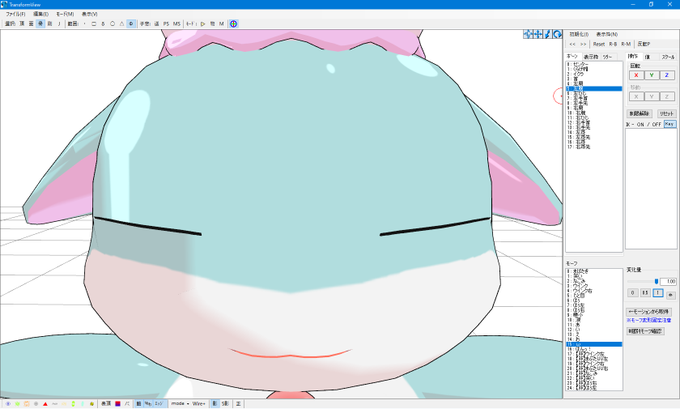Click the PS toolbar button
The height and width of the screenshot is (409, 680).
[x=166, y=24]
